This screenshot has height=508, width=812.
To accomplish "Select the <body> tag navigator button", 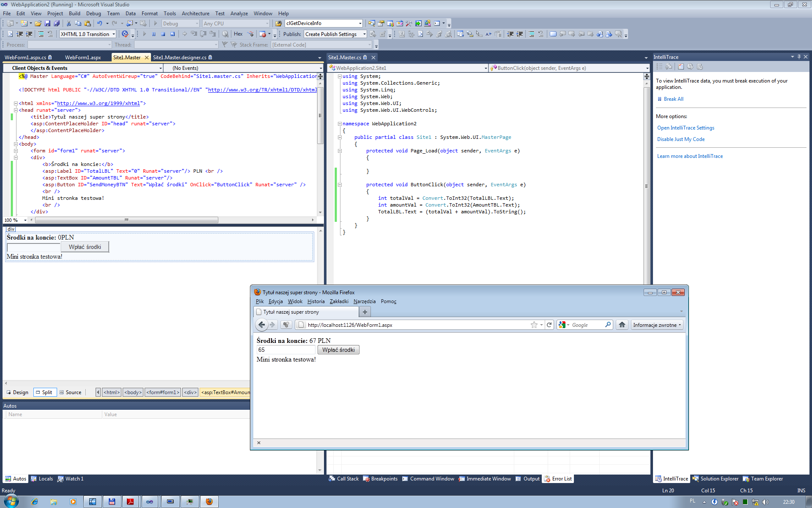I will click(133, 392).
